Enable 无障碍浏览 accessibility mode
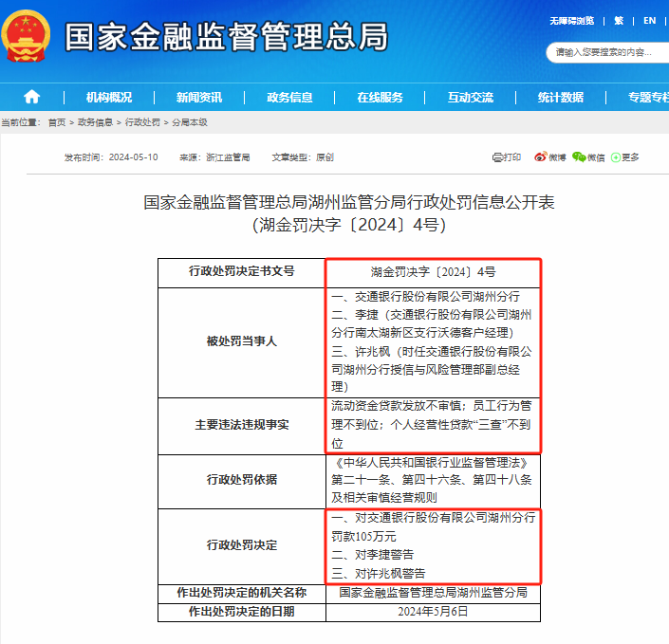 click(571, 20)
